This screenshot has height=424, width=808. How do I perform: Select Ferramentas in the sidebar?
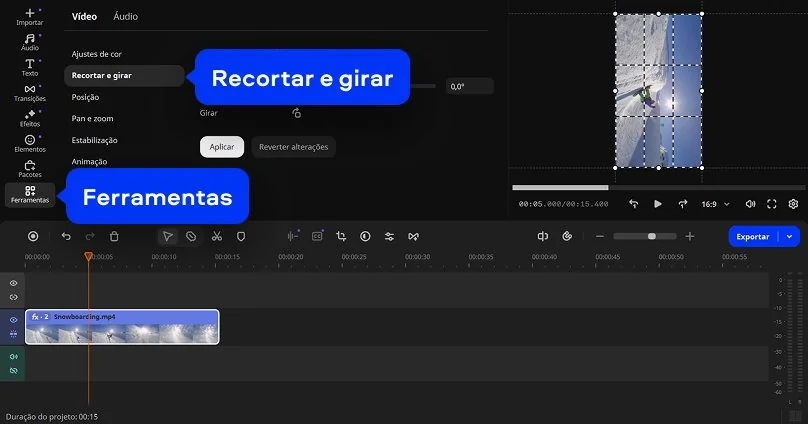pyautogui.click(x=29, y=195)
